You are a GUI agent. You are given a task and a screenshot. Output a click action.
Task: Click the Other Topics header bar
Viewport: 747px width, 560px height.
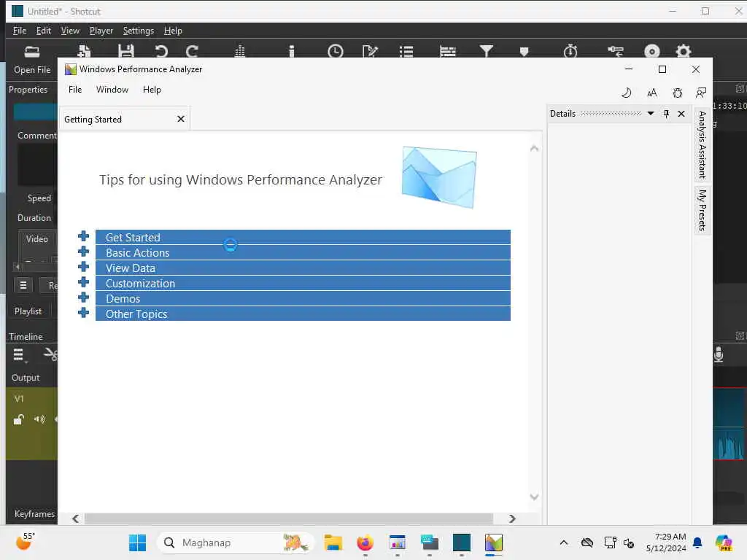coord(303,314)
